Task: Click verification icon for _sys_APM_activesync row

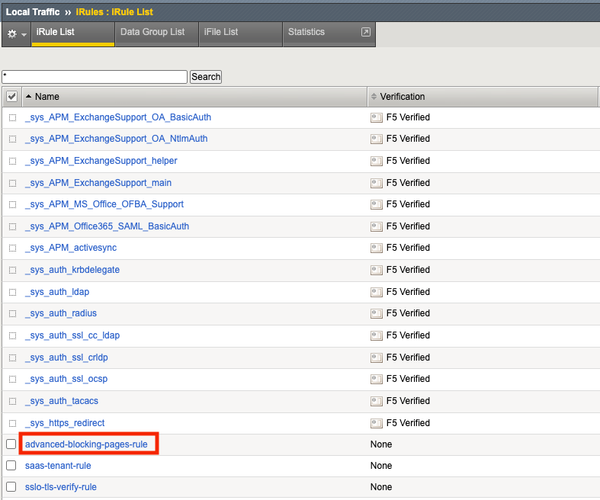Action: [376, 248]
